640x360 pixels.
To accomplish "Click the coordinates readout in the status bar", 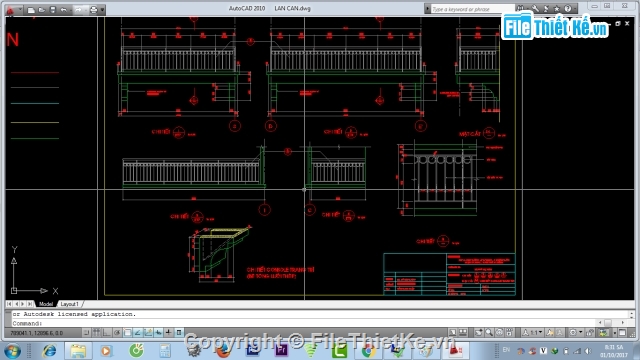I will (37, 333).
